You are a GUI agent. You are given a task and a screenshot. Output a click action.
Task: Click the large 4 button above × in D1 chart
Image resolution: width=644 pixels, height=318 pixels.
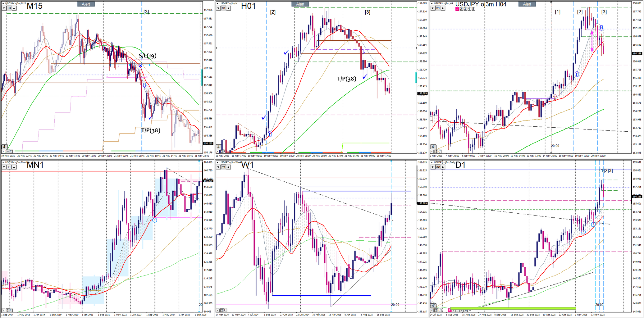tap(433, 306)
